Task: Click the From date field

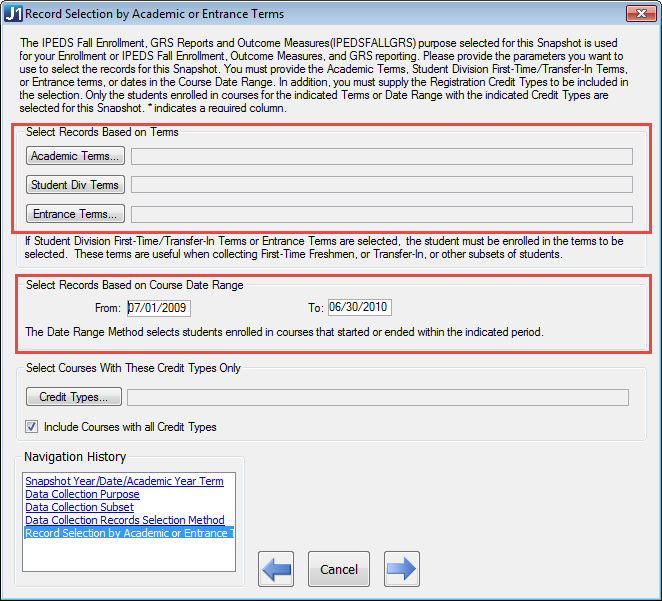Action: (159, 308)
